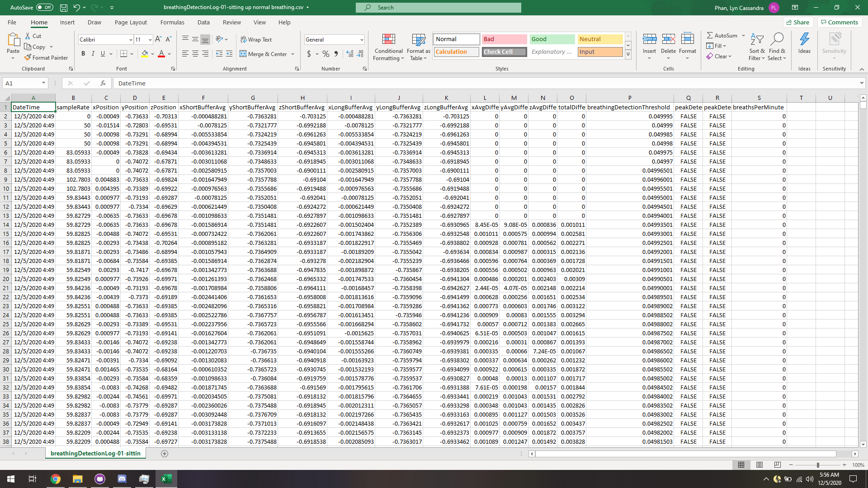Image resolution: width=868 pixels, height=488 pixels.
Task: Open the General number format dropdown
Action: click(362, 40)
